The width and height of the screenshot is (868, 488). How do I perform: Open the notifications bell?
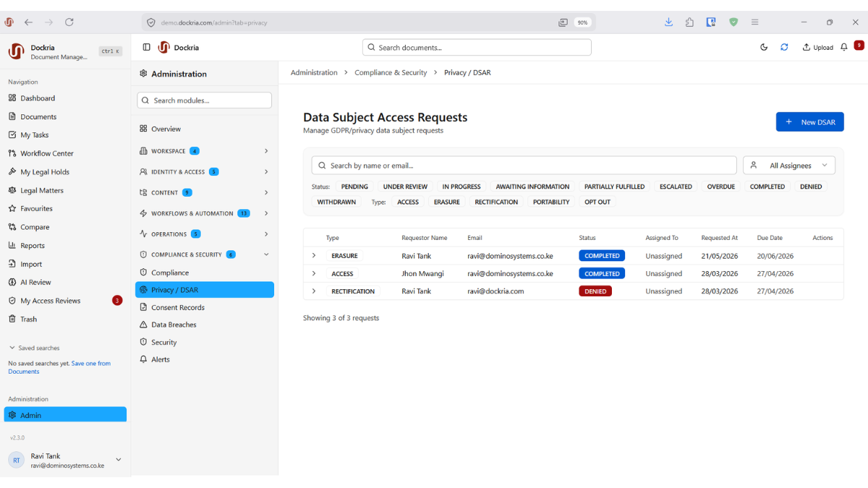coord(843,47)
